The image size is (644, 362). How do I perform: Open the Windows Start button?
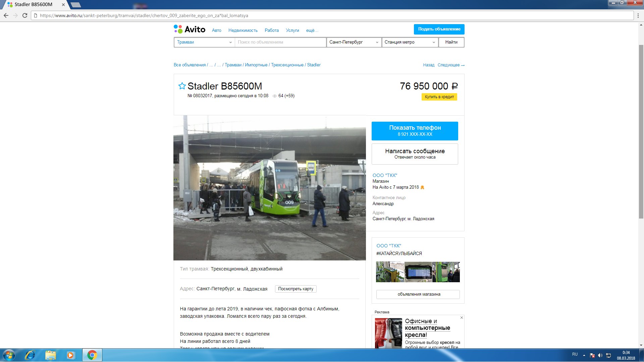pos(9,355)
